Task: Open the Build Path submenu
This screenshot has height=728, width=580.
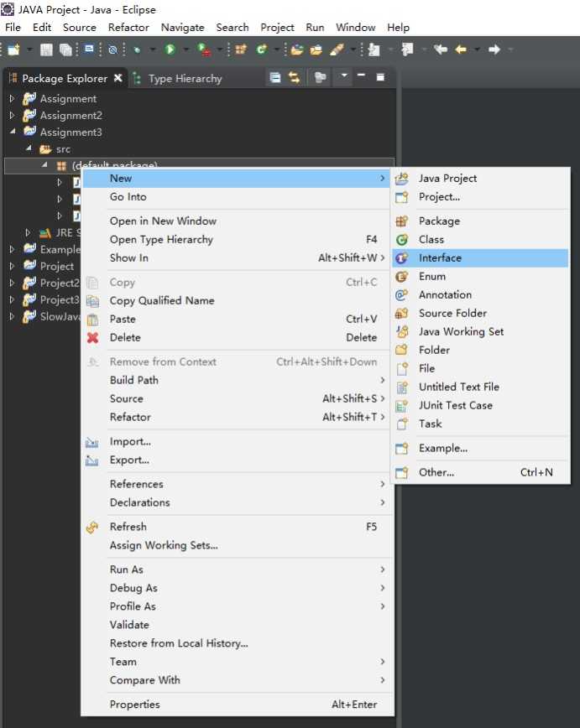Action: (x=237, y=380)
